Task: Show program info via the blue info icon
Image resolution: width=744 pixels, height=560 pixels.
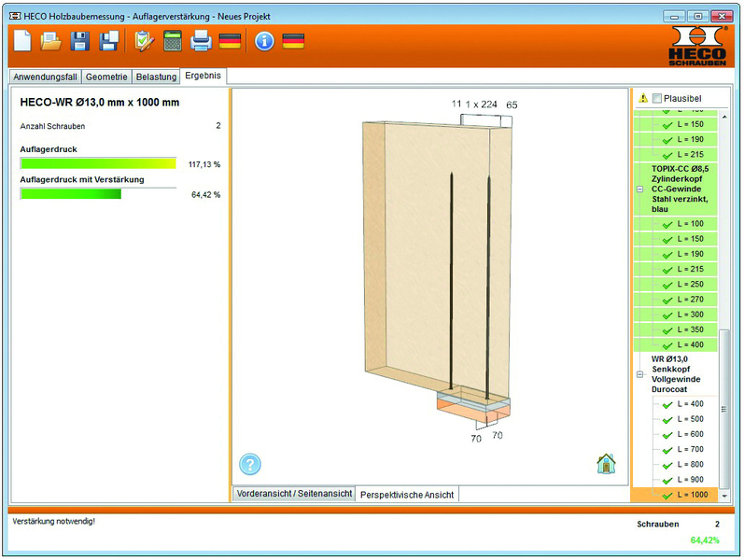Action: (264, 41)
